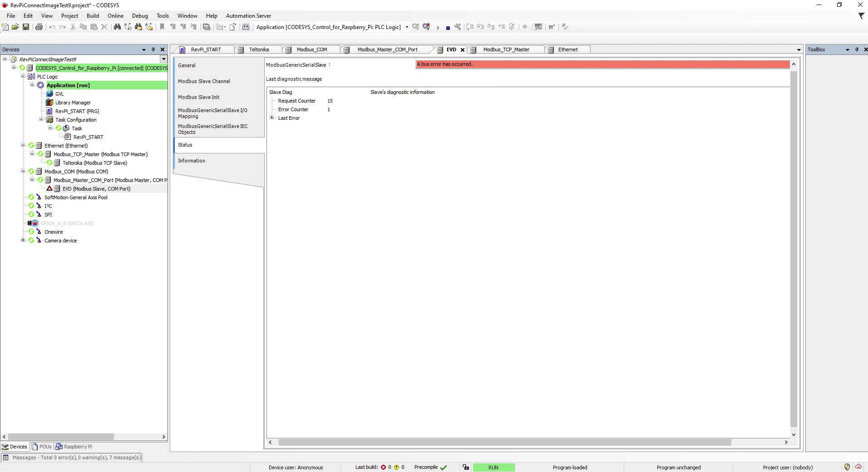
Task: Click the Print toolbar icon
Action: 39,27
